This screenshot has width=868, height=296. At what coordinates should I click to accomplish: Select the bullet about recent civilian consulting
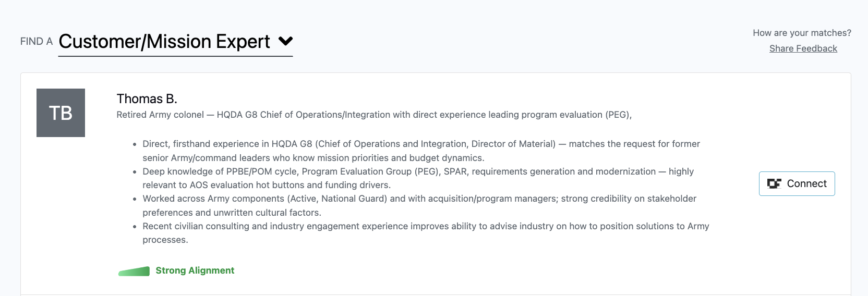[x=426, y=233]
